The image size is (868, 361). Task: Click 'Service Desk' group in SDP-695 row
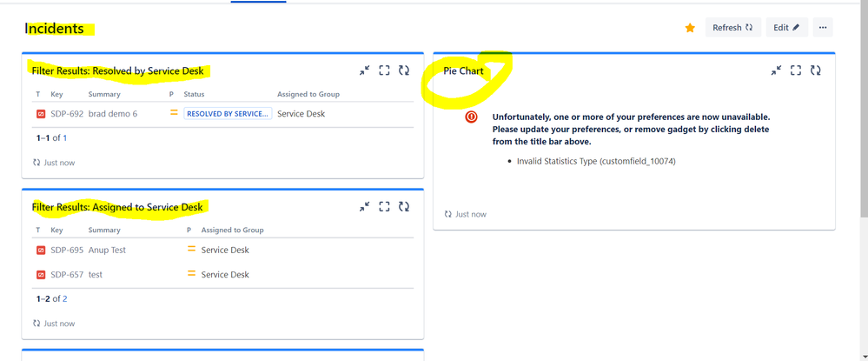(x=225, y=251)
